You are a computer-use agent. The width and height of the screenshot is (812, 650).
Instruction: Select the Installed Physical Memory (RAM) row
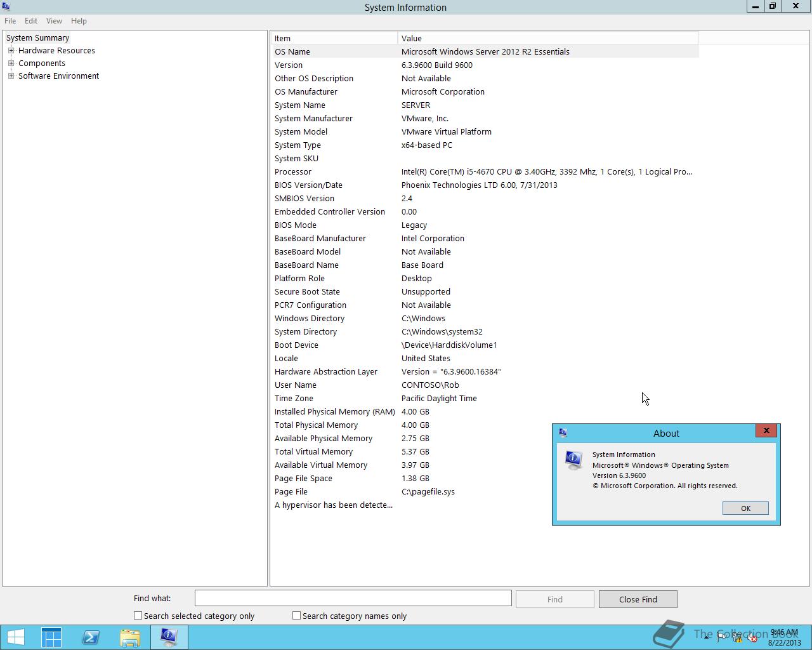(x=485, y=412)
